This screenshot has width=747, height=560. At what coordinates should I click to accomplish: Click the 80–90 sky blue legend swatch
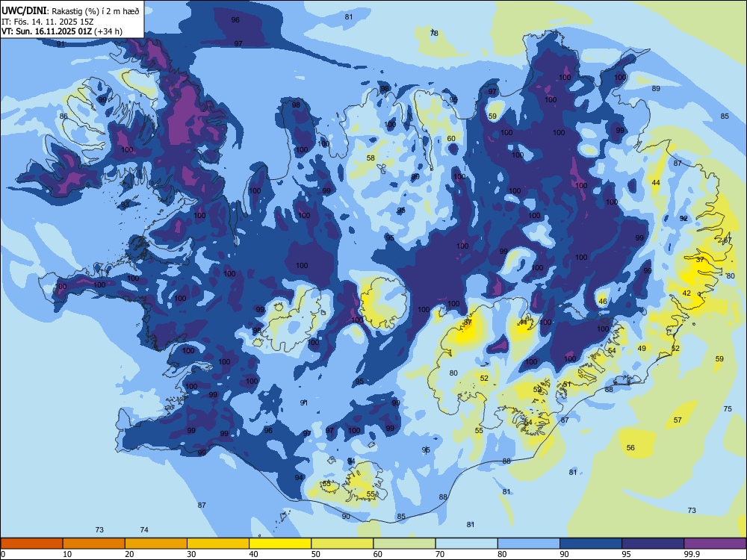[x=529, y=544]
